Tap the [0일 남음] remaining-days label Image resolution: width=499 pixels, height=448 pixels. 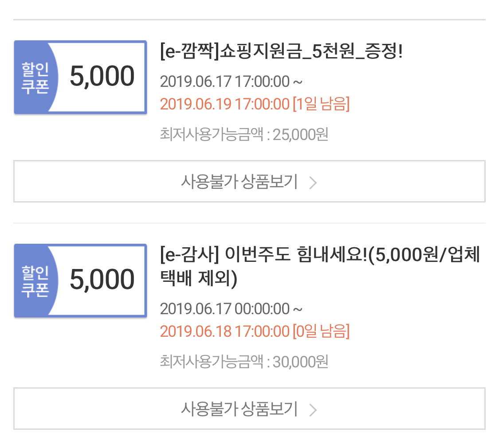321,331
